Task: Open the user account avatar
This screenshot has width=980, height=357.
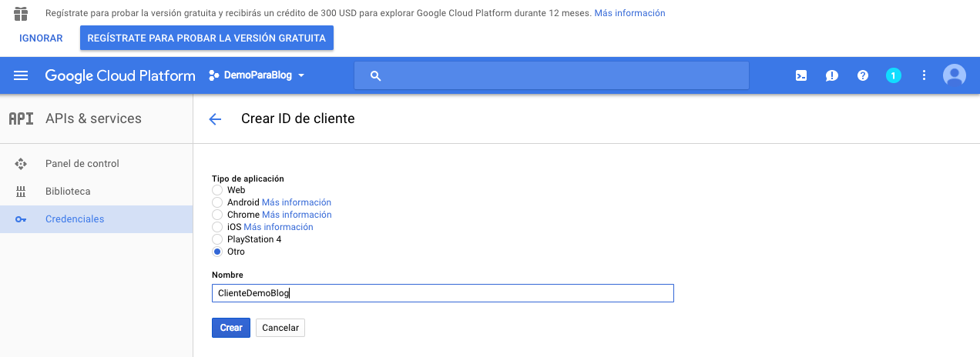Action: point(955,75)
